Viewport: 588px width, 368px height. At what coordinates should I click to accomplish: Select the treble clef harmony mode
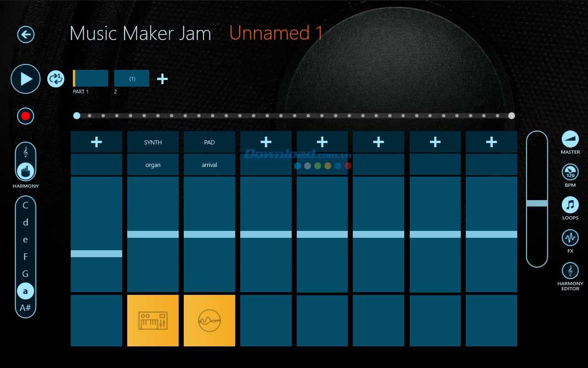[26, 152]
